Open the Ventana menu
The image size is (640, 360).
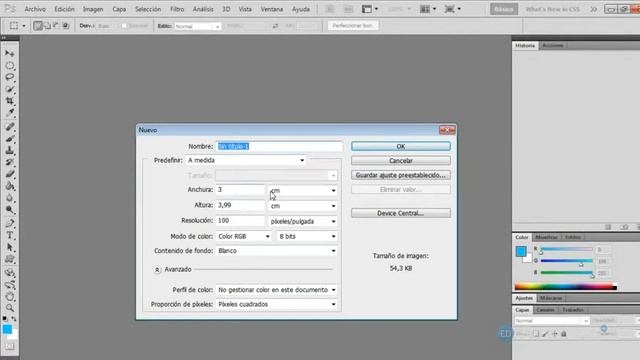[272, 9]
